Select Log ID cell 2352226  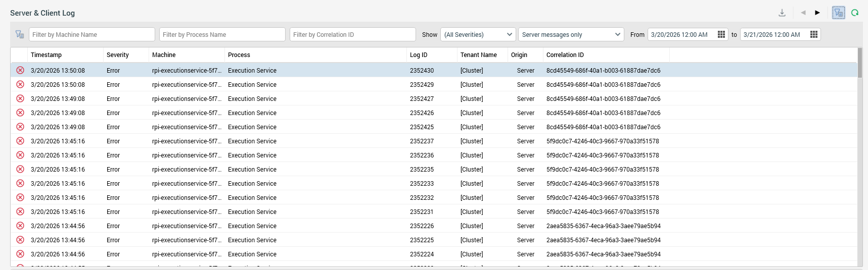pyautogui.click(x=422, y=226)
